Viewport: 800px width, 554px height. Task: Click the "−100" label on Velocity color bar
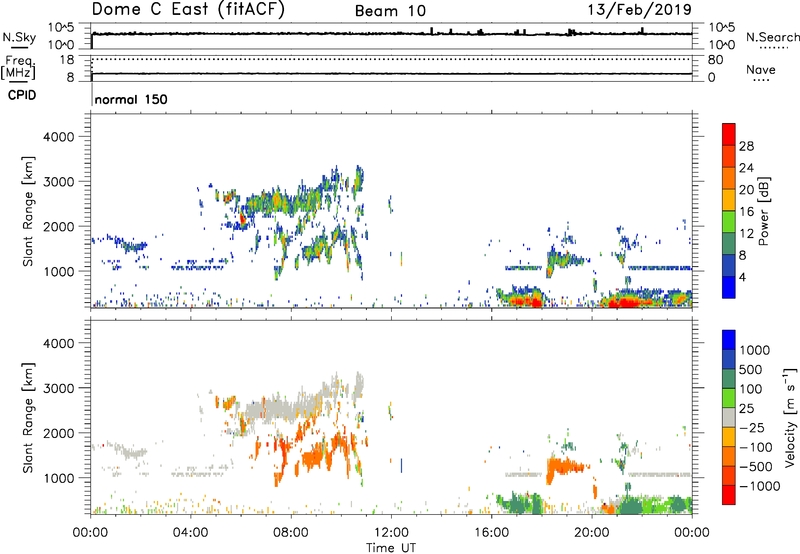[755, 447]
